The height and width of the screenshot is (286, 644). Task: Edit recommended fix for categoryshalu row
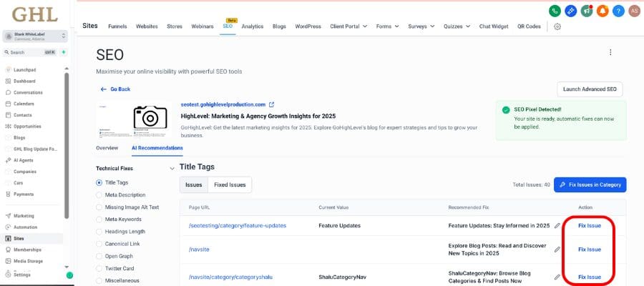[x=557, y=277]
